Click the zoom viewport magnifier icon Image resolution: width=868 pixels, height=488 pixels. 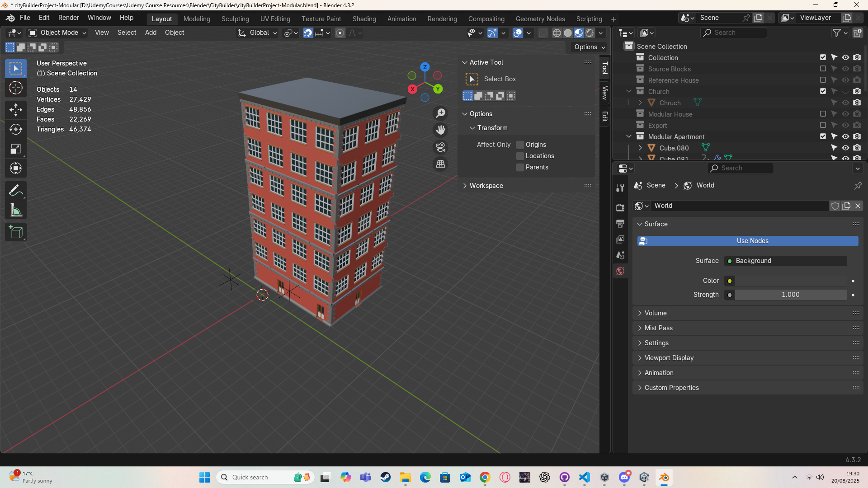pos(440,113)
